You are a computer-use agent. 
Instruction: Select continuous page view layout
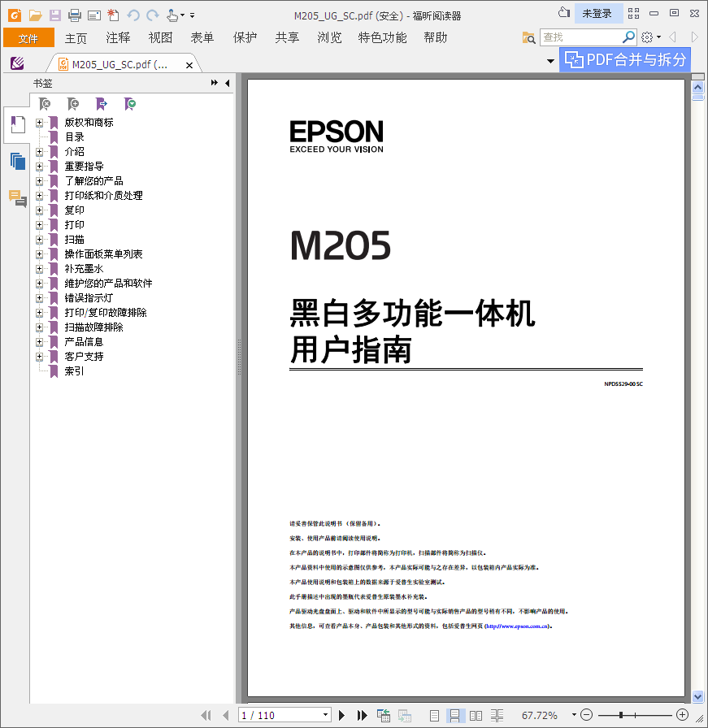(x=455, y=716)
